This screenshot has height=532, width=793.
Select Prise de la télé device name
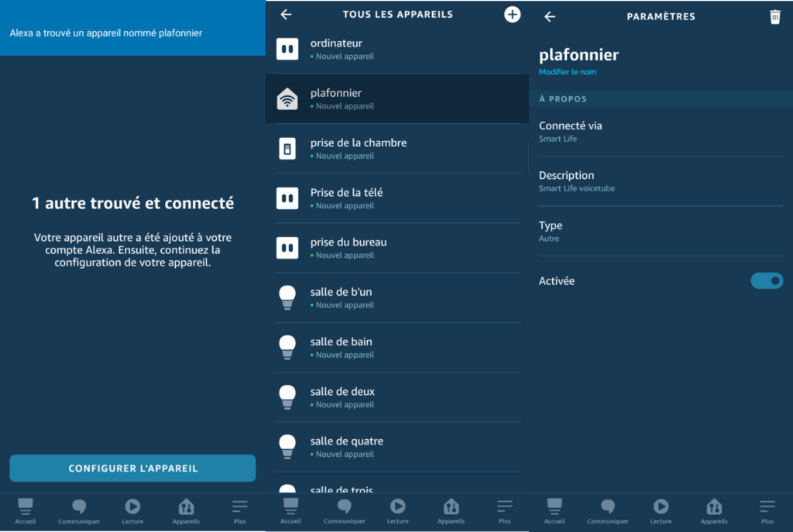[x=346, y=193]
